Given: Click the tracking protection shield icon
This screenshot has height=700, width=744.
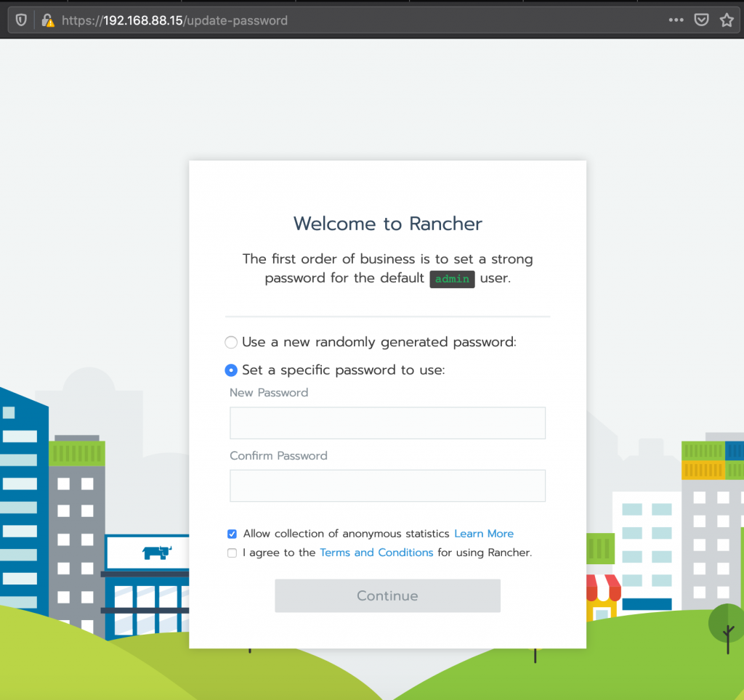Looking at the screenshot, I should 21,20.
